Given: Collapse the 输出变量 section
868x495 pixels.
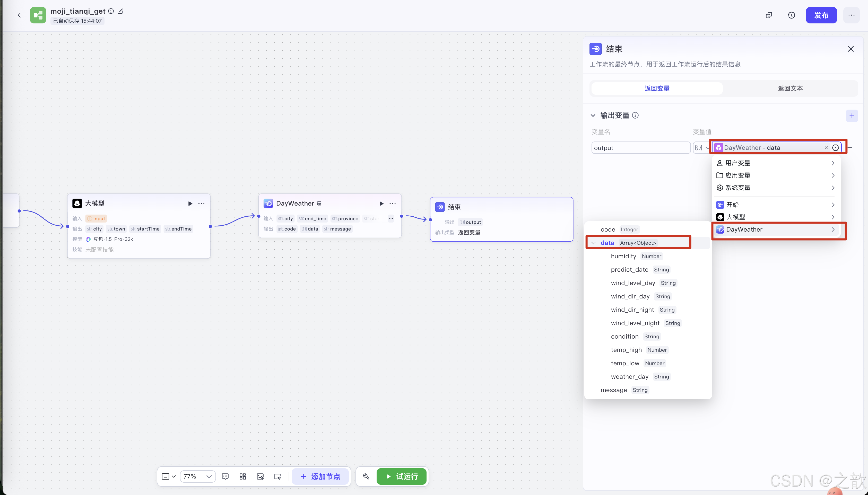Looking at the screenshot, I should pyautogui.click(x=593, y=116).
